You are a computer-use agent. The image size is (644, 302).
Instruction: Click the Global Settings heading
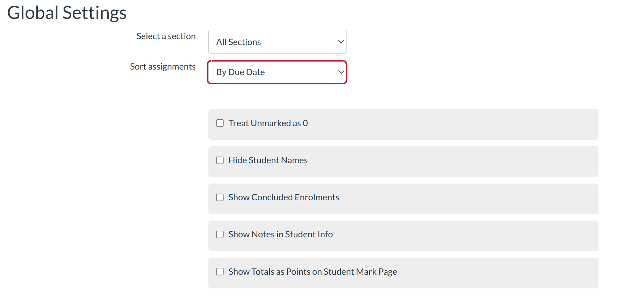click(67, 13)
